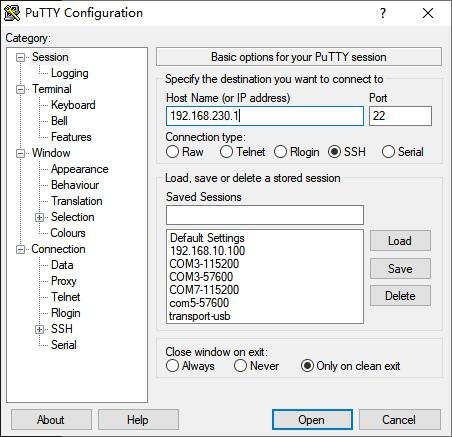Choose Telnet connection type
Viewport: 452px width, 437px height.
pyautogui.click(x=226, y=152)
